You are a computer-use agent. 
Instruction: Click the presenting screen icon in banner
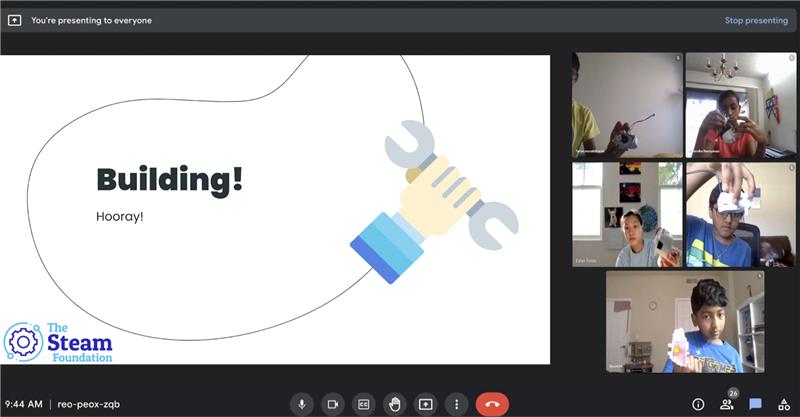pos(14,20)
